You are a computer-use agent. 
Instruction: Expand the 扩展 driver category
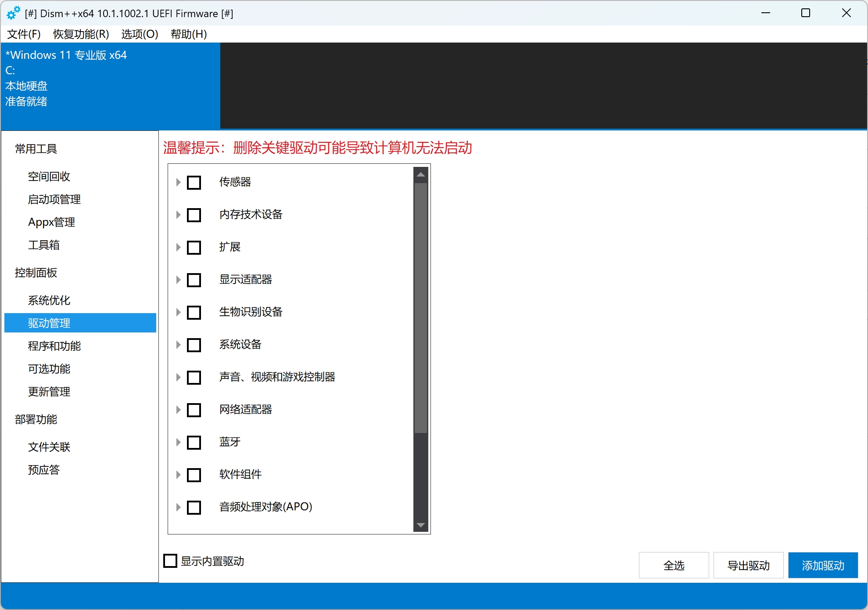[178, 247]
